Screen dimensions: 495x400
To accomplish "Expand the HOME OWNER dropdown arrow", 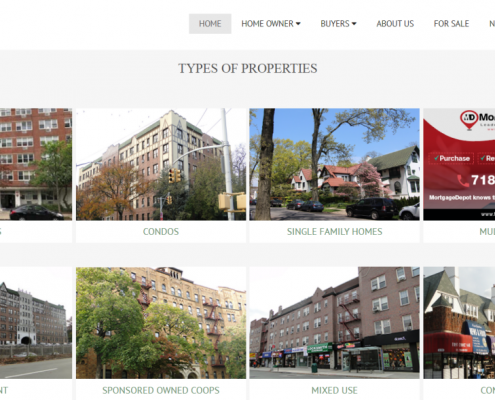I will coord(298,24).
